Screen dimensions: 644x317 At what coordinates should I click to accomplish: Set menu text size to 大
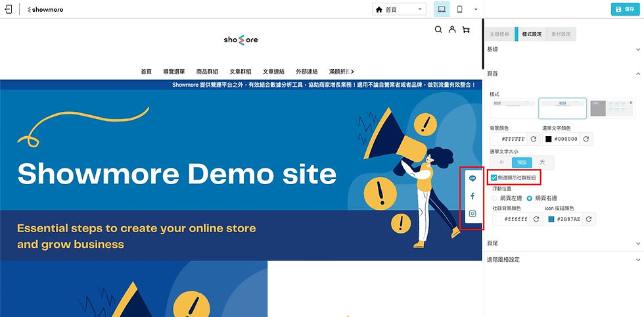[x=543, y=162]
